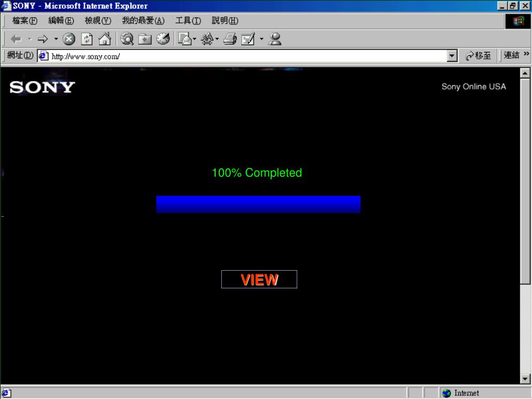
Task: Refresh the page using the Refresh icon
Action: [x=87, y=39]
